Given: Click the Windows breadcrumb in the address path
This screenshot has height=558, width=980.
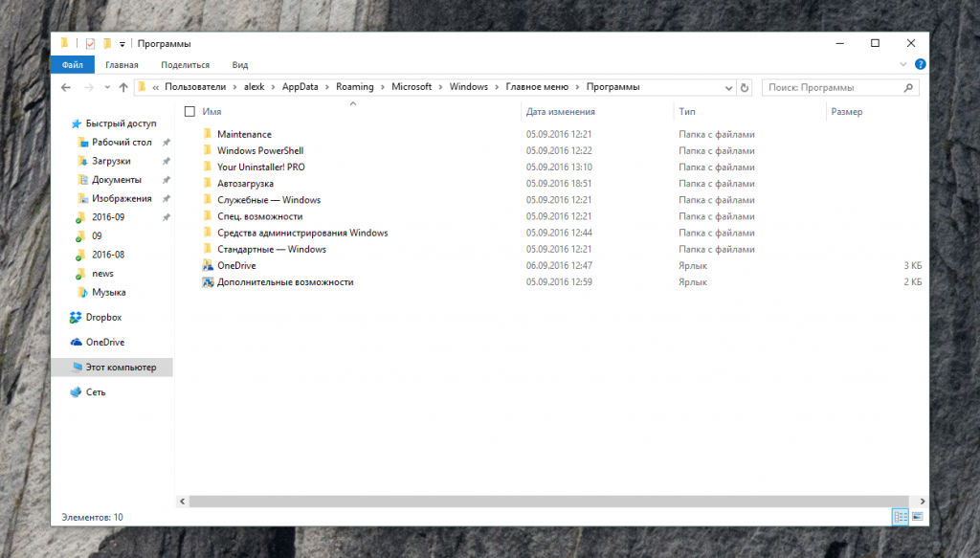Looking at the screenshot, I should coord(469,87).
